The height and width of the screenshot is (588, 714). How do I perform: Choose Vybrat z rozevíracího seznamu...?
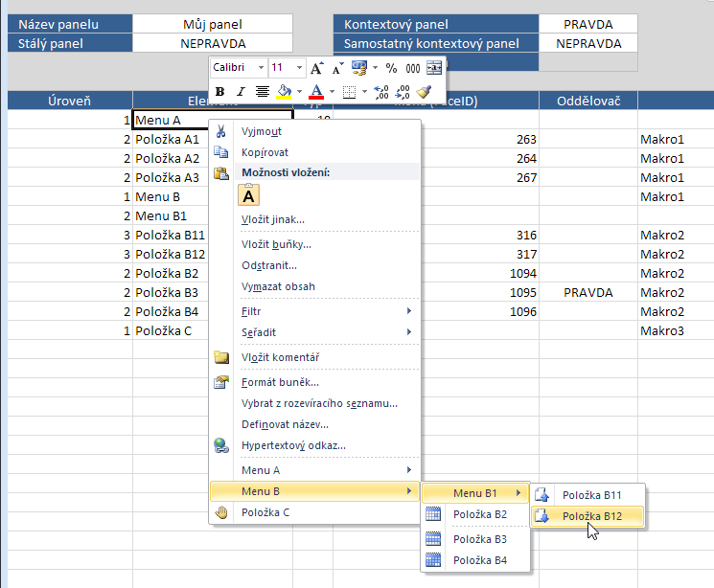point(314,403)
